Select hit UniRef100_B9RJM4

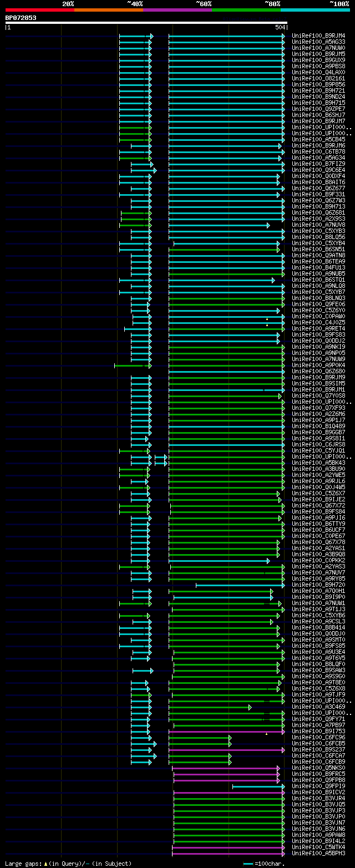(x=318, y=35)
